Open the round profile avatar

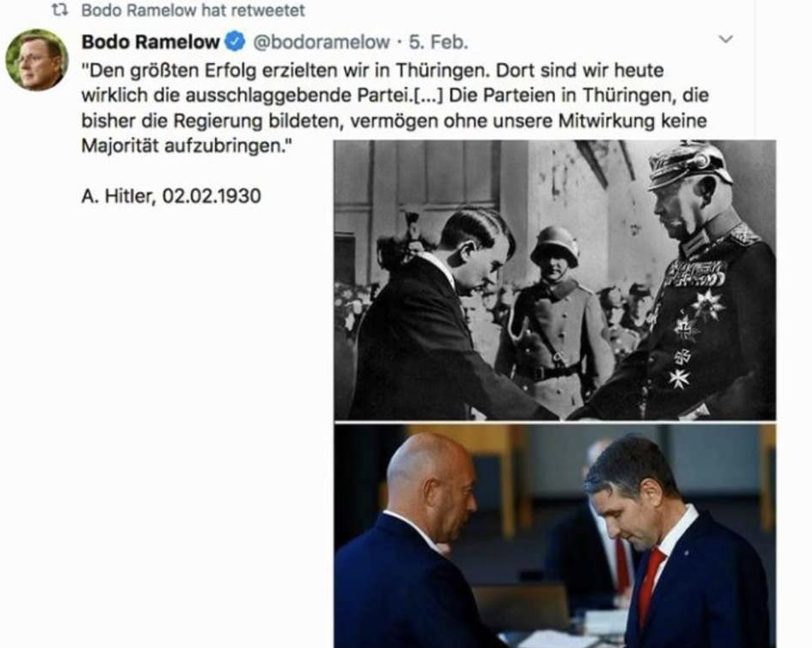tap(36, 60)
